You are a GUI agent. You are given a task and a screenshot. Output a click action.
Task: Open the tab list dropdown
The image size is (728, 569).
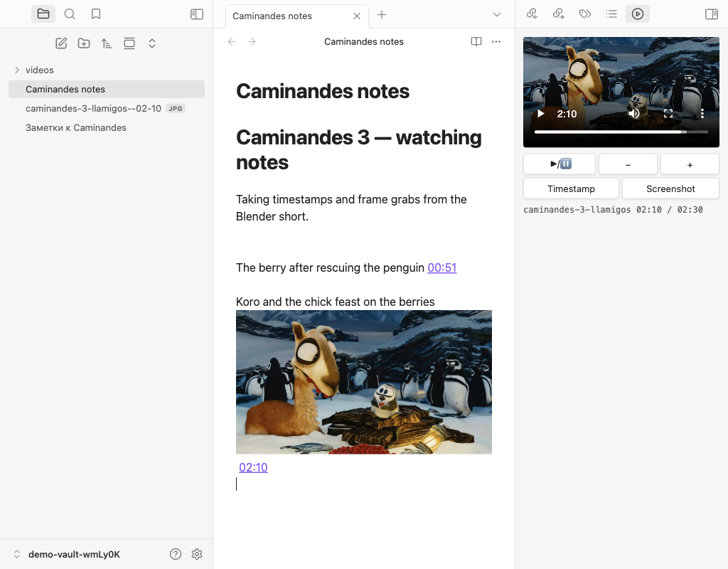[x=497, y=14]
